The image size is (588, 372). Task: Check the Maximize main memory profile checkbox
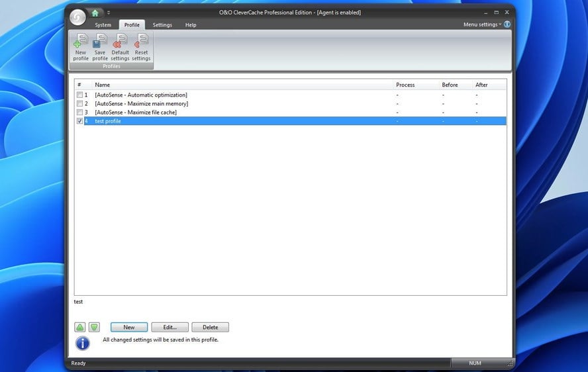point(79,103)
